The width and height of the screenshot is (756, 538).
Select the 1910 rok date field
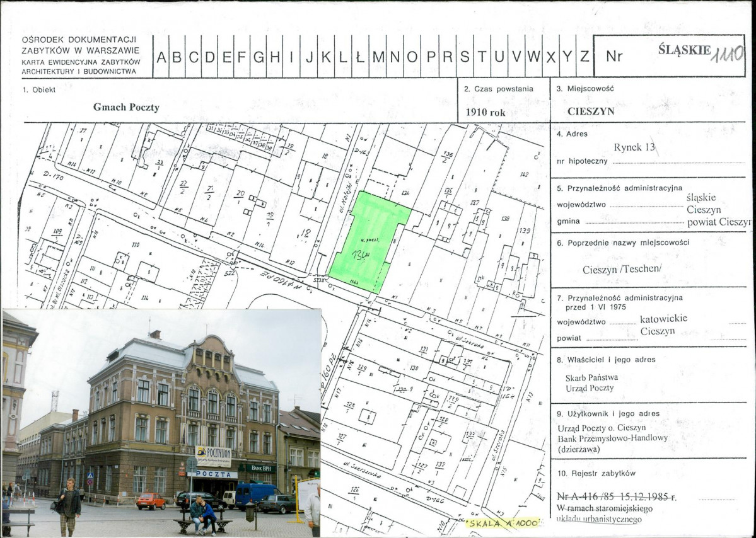pos(486,113)
